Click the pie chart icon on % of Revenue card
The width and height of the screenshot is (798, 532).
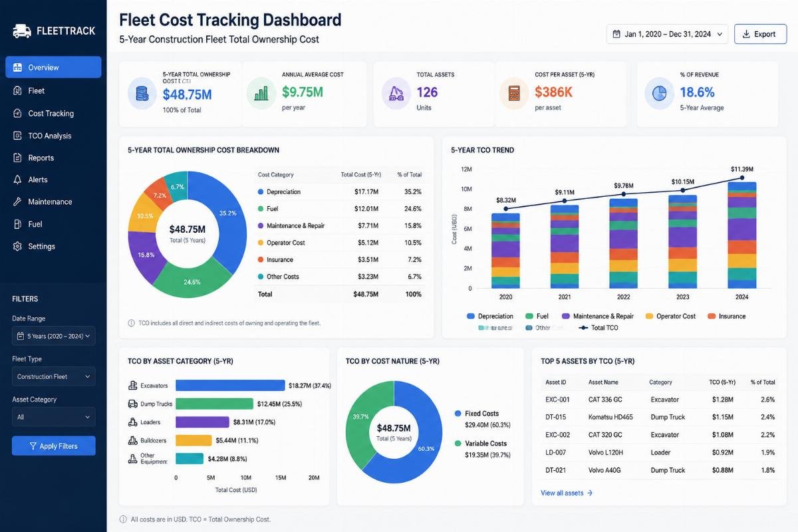(659, 94)
